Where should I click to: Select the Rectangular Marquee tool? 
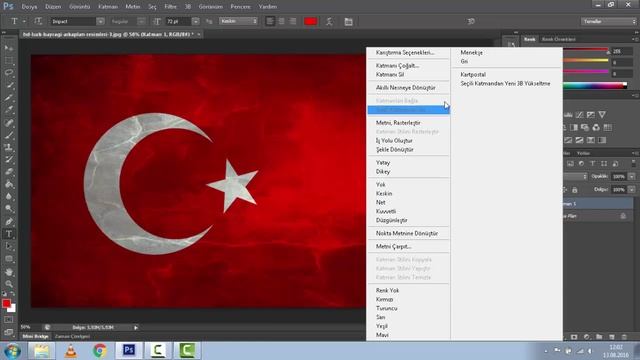9,61
